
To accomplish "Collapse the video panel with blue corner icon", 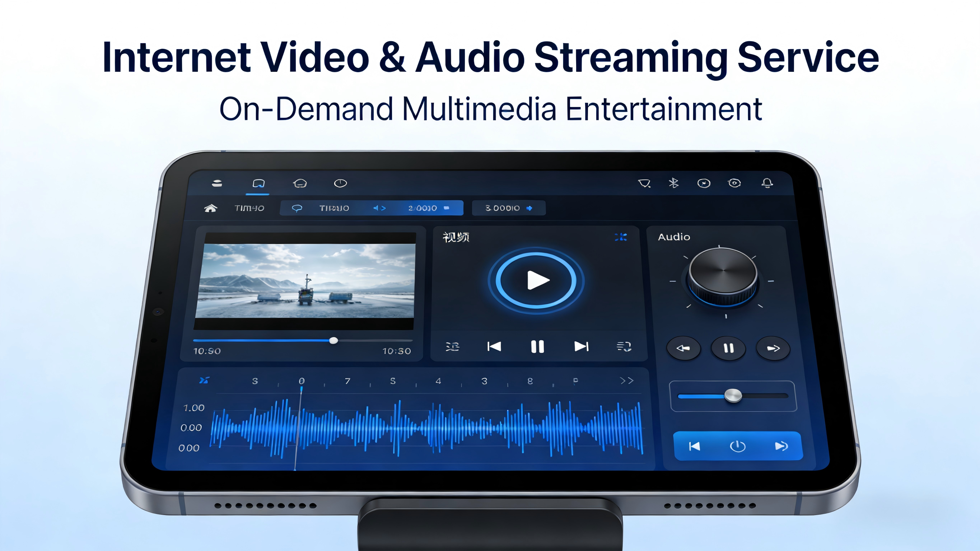I will point(621,237).
